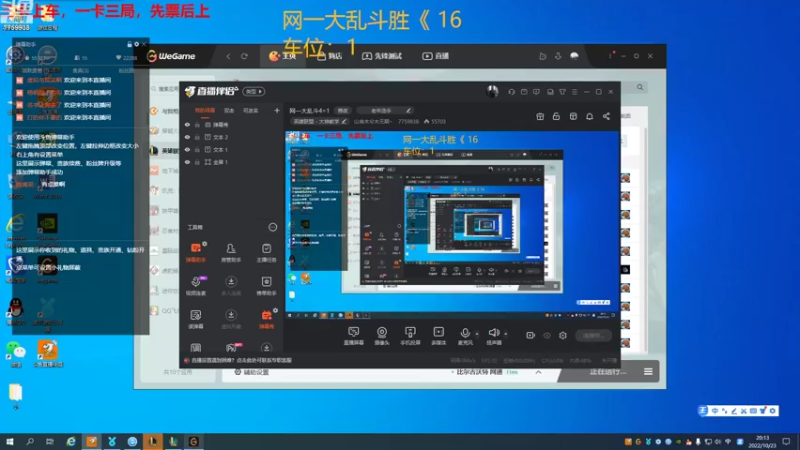This screenshot has width=800, height=450.
Task: Toggle the lock on the 文本 1 layer
Action: 197,149
